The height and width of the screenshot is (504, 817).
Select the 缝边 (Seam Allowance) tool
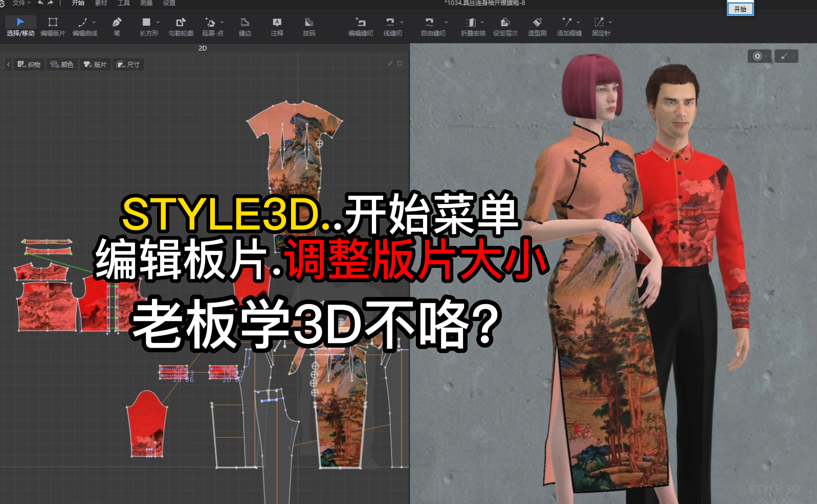point(245,27)
